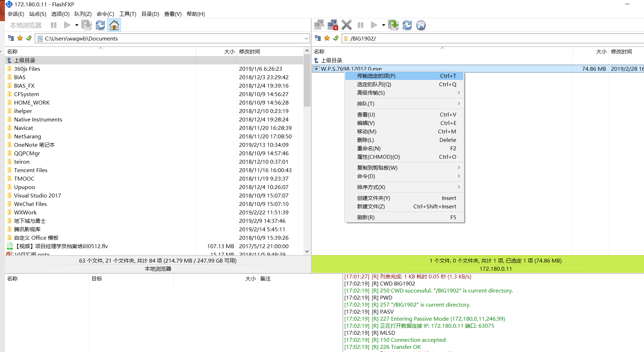Toggle the home local browser icon
Image resolution: width=644 pixels, height=352 pixels.
coord(114,25)
